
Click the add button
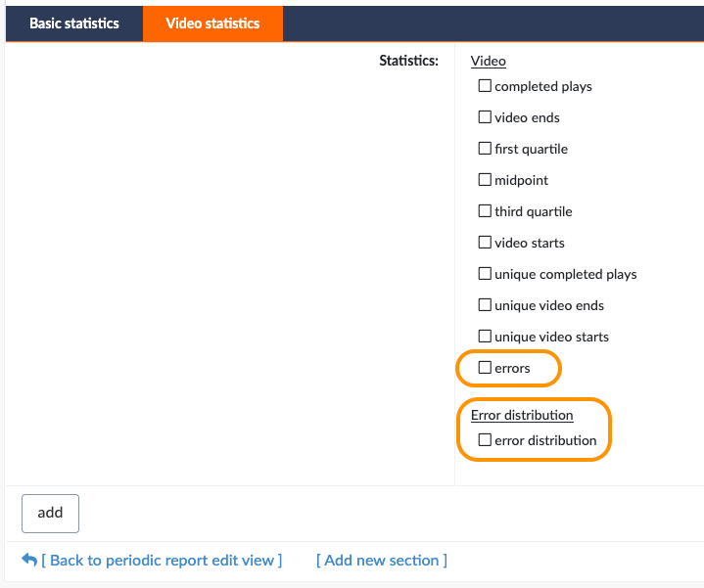(50, 513)
